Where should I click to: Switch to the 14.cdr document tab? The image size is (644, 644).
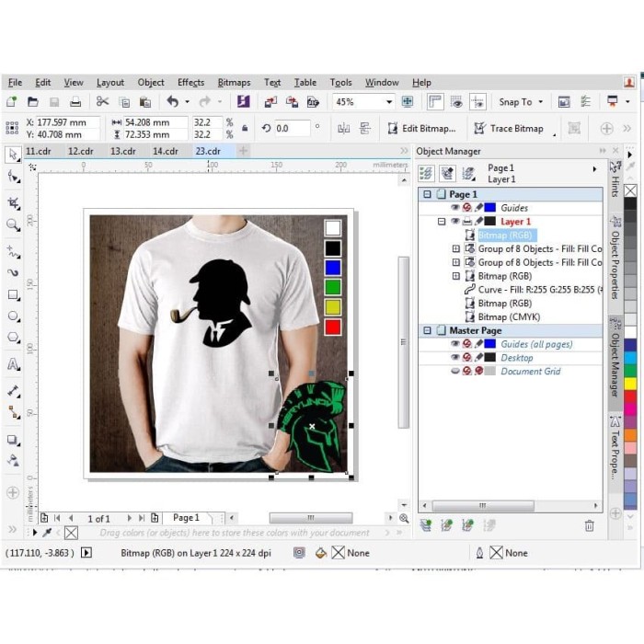point(166,151)
